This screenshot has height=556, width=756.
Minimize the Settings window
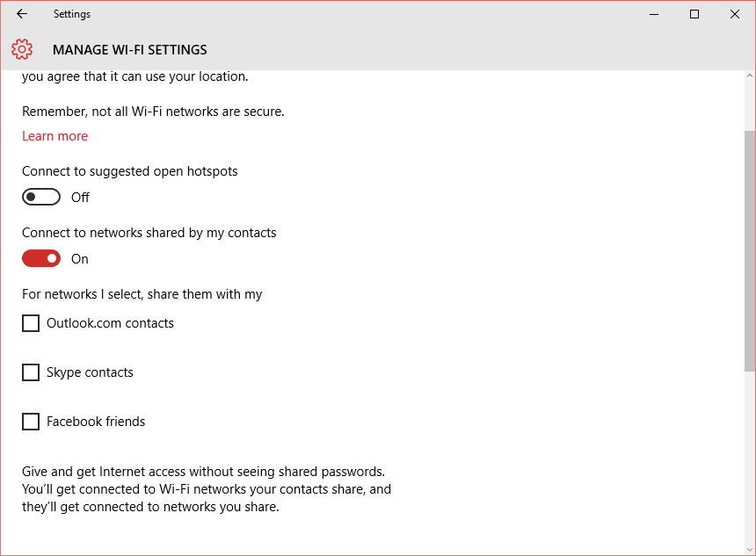click(654, 14)
